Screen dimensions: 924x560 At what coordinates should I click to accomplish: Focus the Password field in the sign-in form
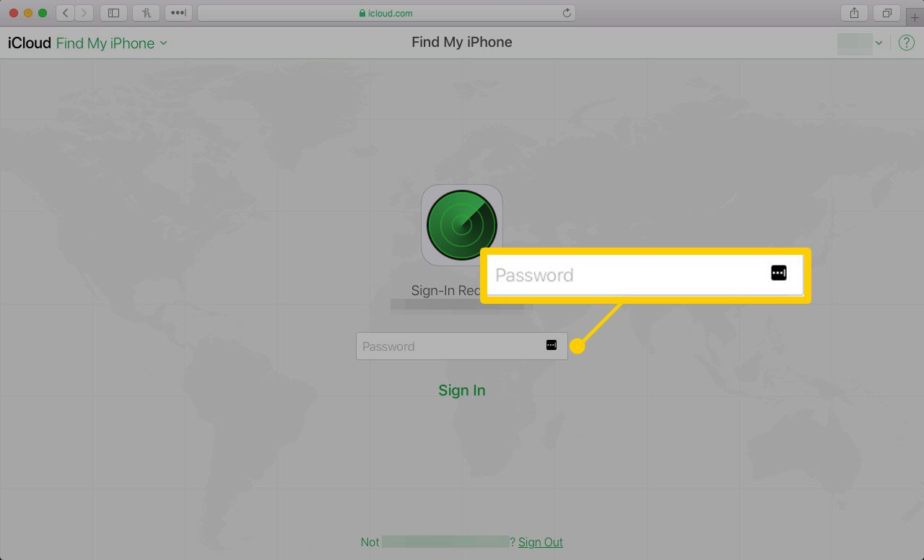coord(462,346)
